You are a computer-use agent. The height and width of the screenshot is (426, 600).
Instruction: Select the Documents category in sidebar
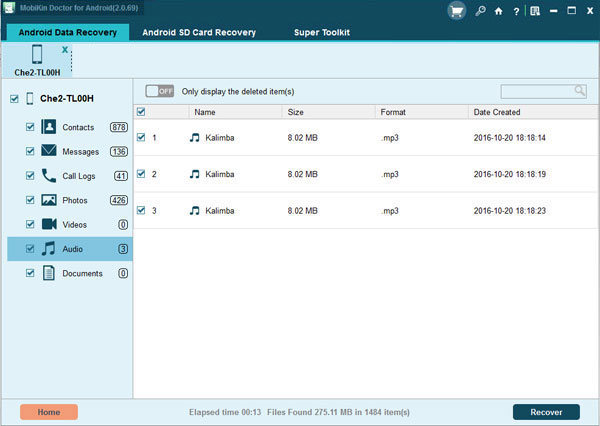81,273
